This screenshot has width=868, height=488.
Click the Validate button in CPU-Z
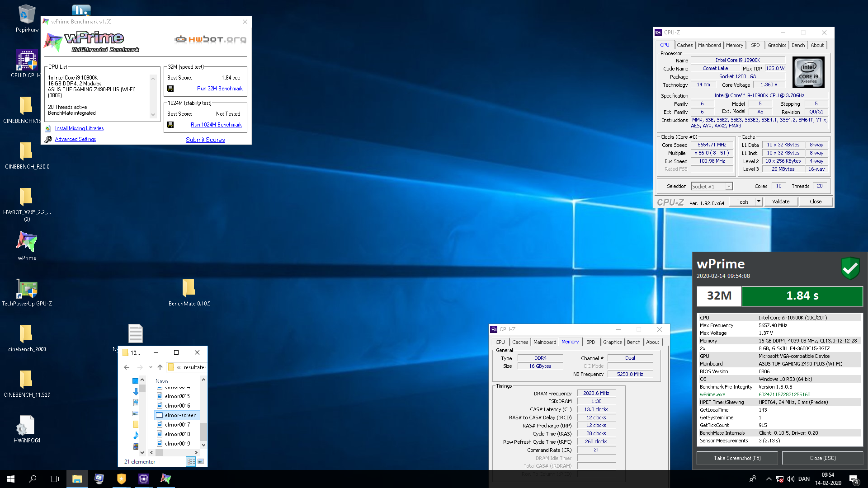coord(781,202)
